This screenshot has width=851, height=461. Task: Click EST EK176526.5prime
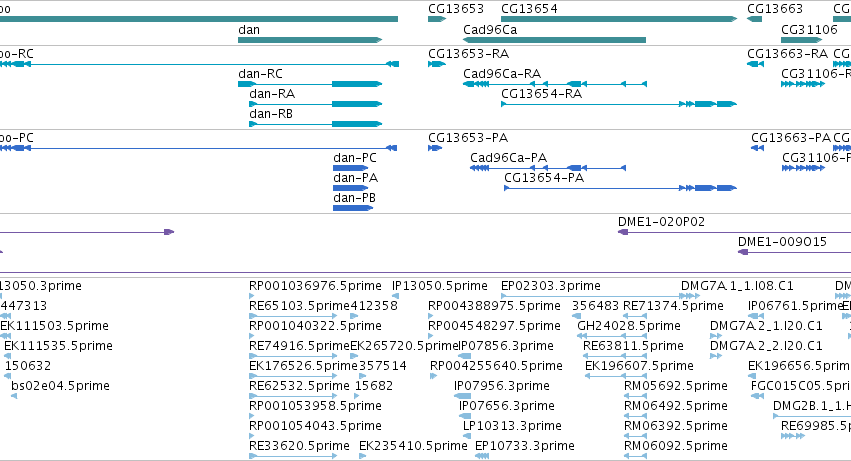click(x=303, y=367)
